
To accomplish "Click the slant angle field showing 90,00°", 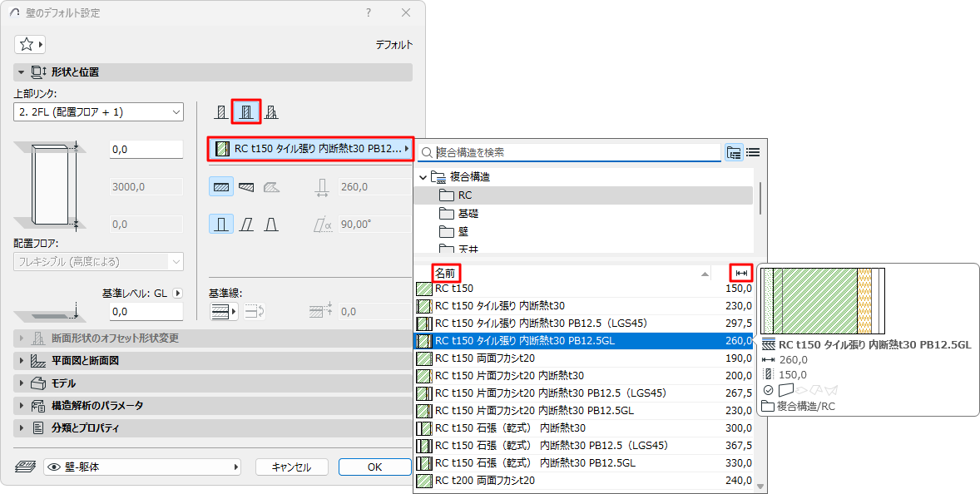I will coord(375,224).
